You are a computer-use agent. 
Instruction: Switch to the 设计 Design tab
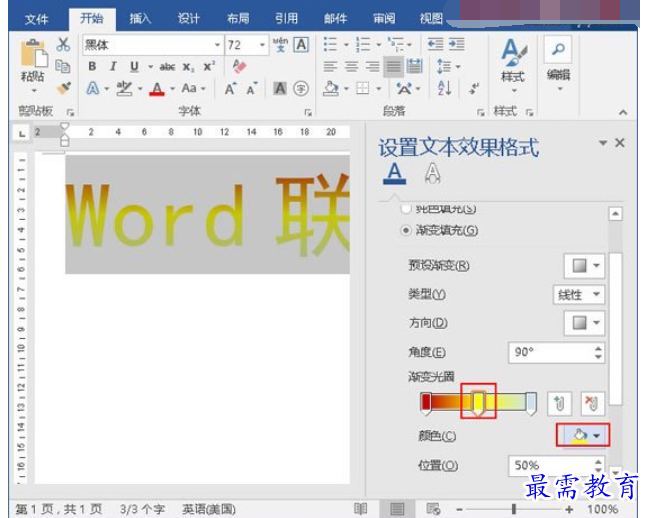pos(189,19)
